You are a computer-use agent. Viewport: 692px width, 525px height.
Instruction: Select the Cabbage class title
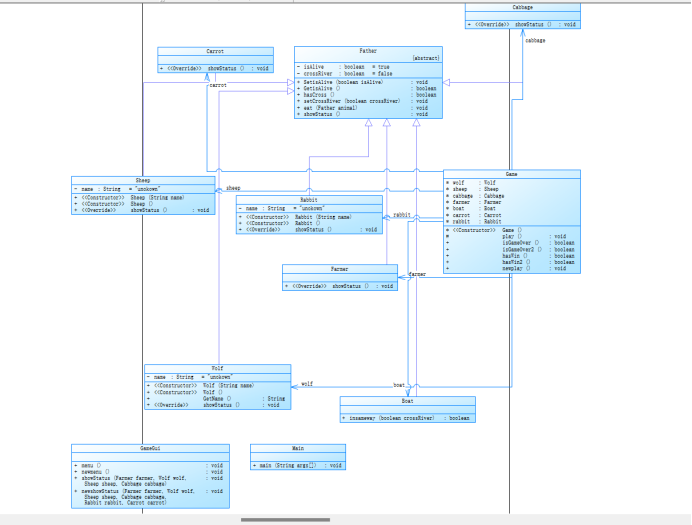coord(523,8)
